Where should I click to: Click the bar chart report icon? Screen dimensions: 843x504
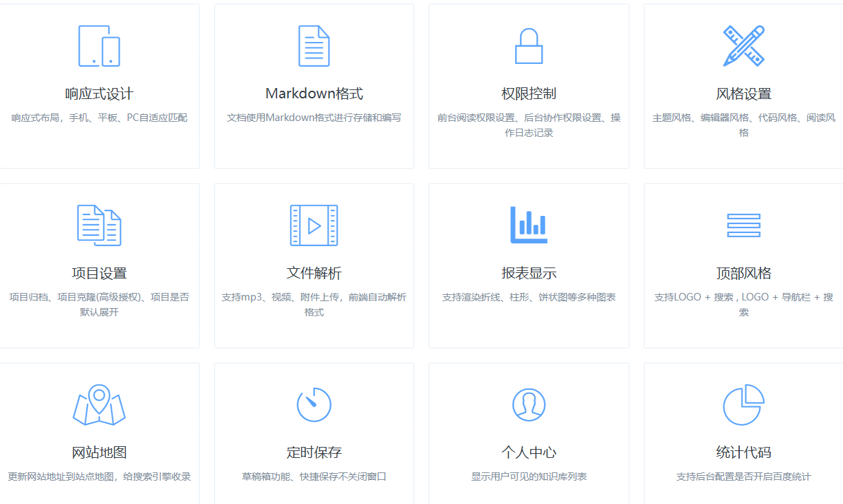click(x=529, y=225)
